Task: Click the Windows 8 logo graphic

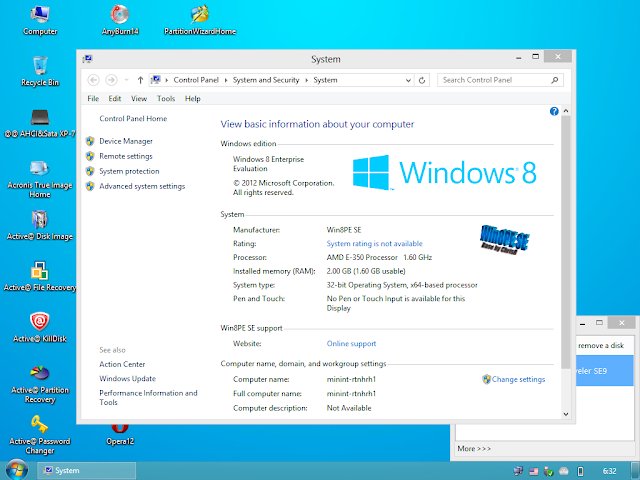Action: point(444,172)
